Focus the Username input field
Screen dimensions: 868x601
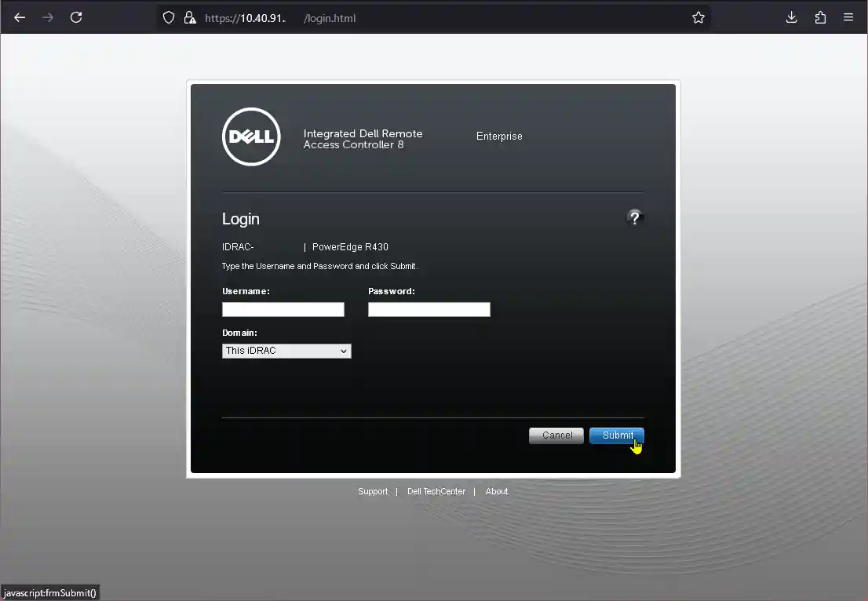[283, 309]
